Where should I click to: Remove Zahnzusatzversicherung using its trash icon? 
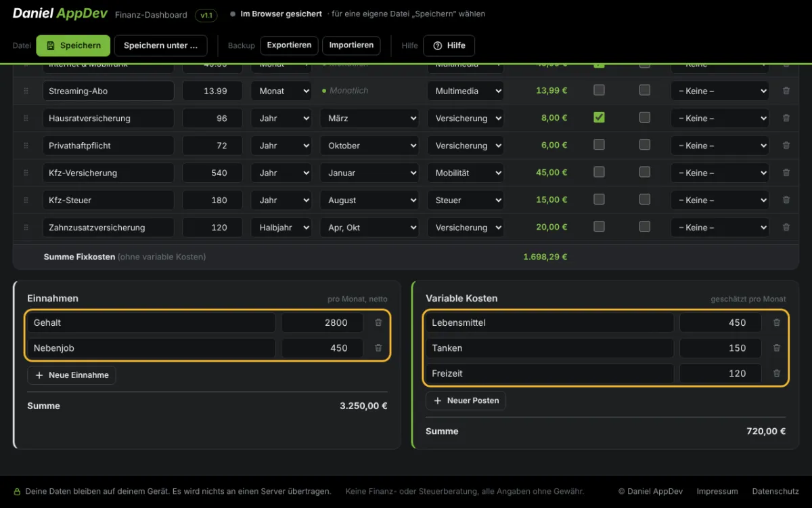786,228
